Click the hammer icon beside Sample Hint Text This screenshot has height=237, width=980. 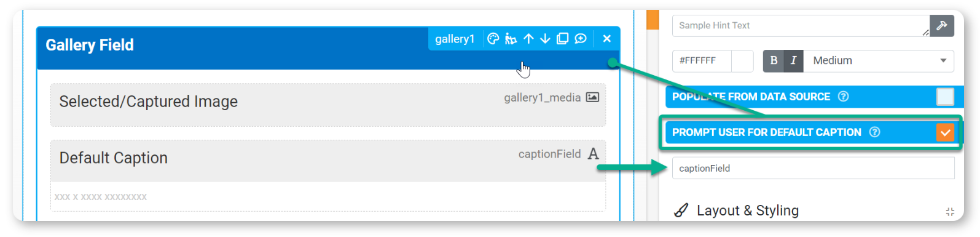(942, 26)
